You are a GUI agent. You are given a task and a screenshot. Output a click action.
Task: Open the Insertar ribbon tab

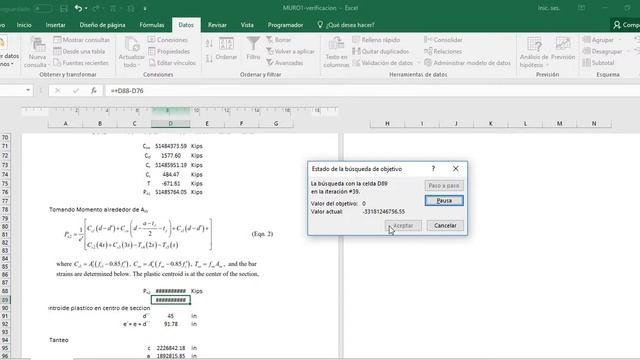click(56, 25)
